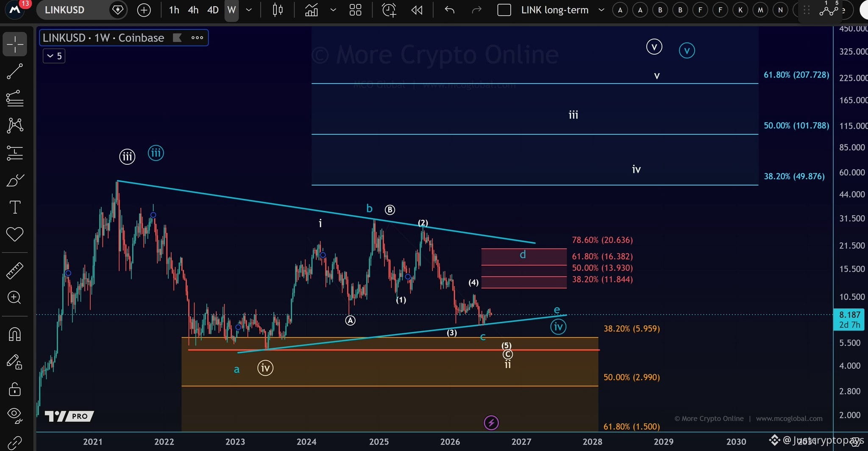Click the 50.00% (101.788) Fibonacci label
Viewport: 868px width, 451px height.
click(x=796, y=126)
